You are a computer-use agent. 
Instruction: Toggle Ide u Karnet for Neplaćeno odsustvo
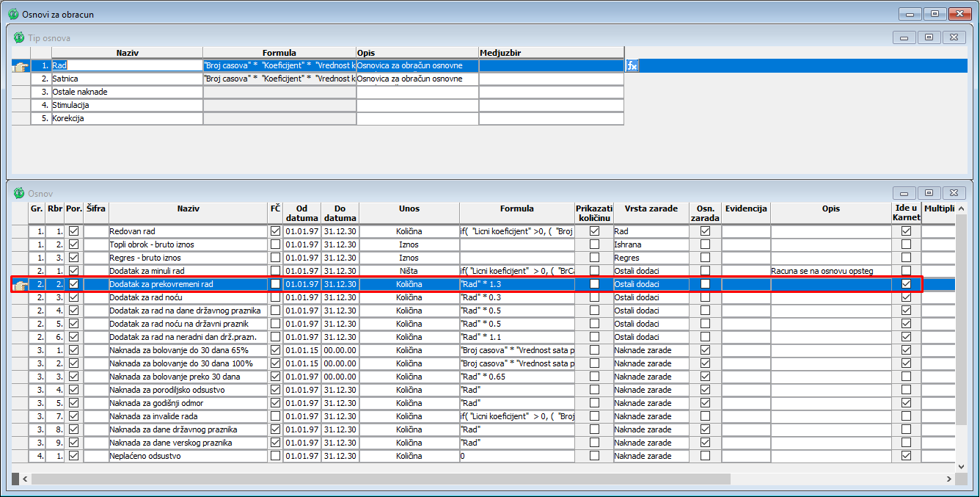click(906, 456)
